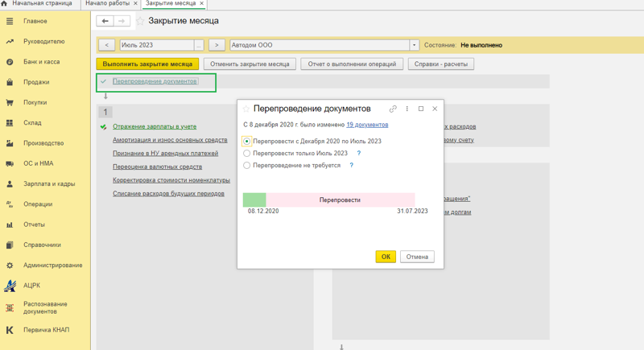Click Отменить закрытие месяца button
The image size is (644, 350).
tap(250, 64)
